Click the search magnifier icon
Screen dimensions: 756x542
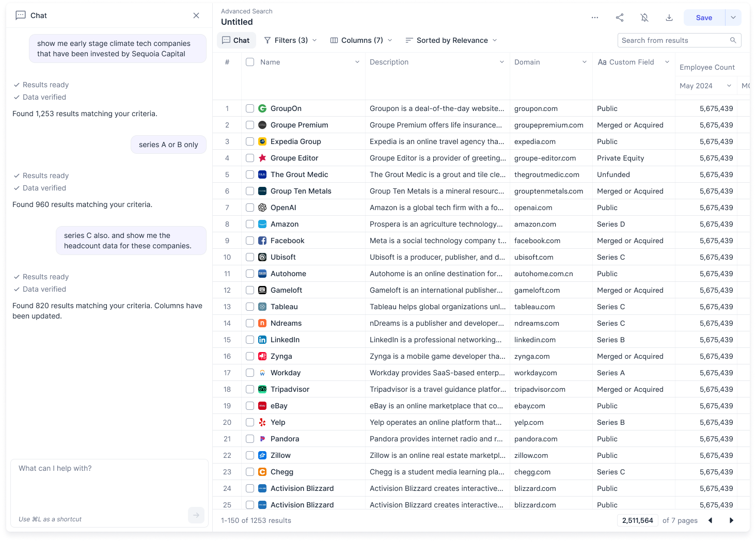(733, 40)
